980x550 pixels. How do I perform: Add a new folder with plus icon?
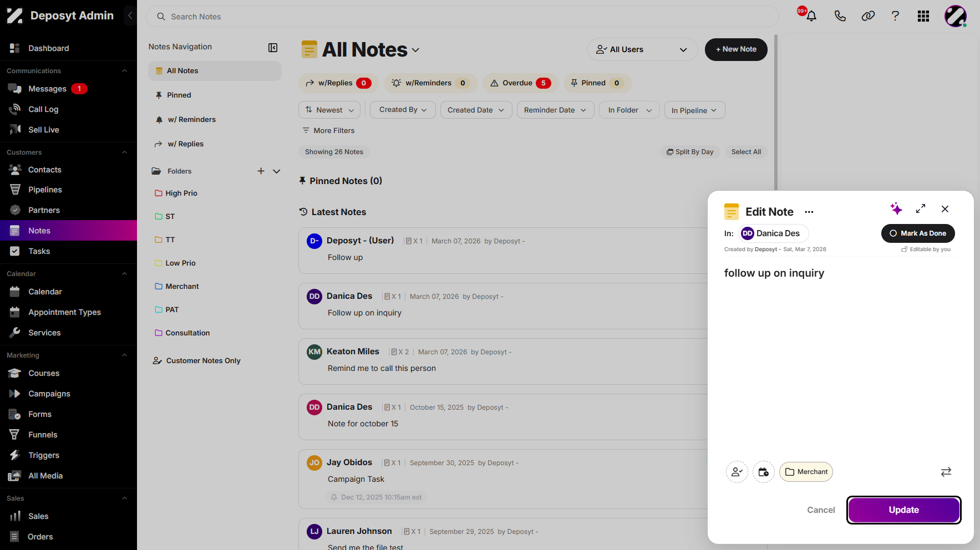pos(261,171)
